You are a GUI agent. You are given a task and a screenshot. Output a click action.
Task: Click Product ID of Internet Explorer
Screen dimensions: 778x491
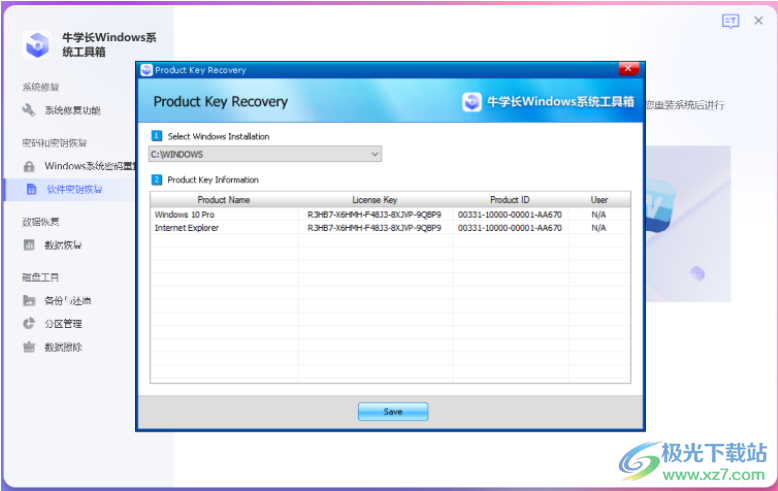[510, 228]
